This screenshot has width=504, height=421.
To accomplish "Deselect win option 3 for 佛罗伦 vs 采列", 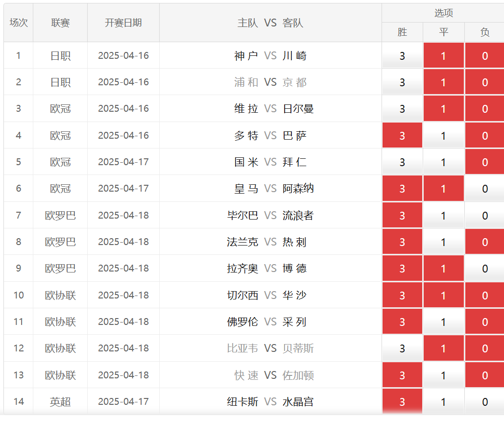I will (x=402, y=322).
